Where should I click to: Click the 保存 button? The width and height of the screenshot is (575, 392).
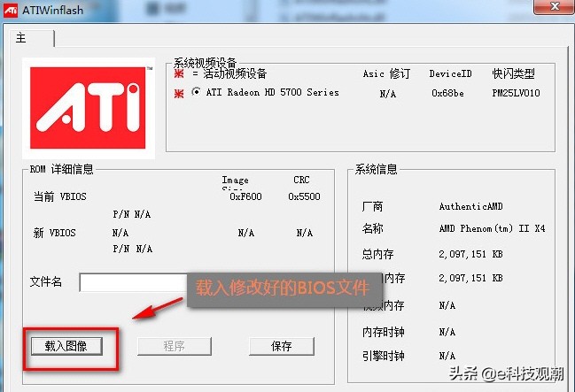pos(281,346)
